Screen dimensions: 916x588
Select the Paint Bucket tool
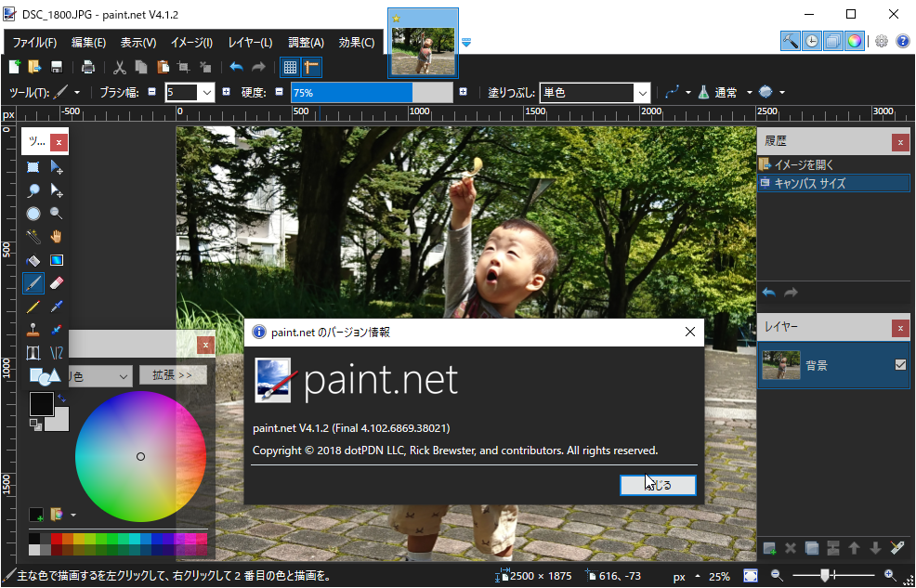tap(33, 259)
